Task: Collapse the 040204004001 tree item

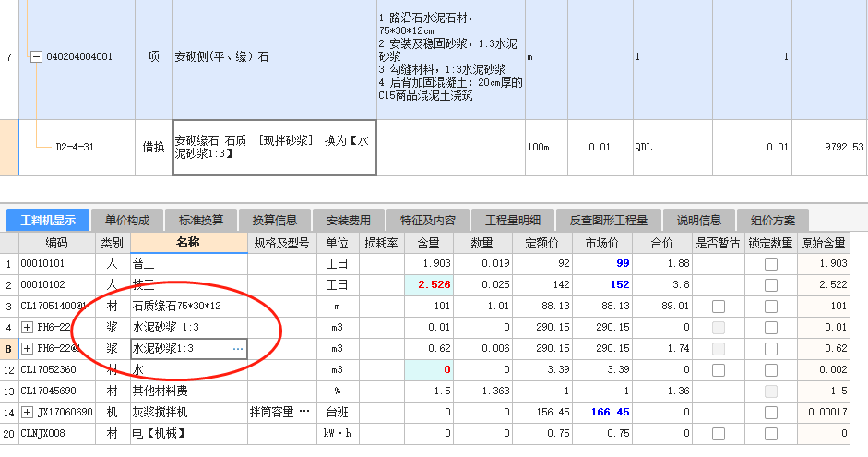Action: pyautogui.click(x=36, y=56)
